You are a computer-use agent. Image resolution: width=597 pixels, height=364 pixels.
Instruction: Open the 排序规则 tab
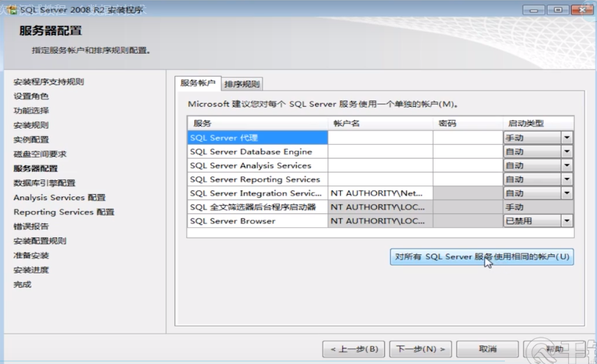pos(242,84)
